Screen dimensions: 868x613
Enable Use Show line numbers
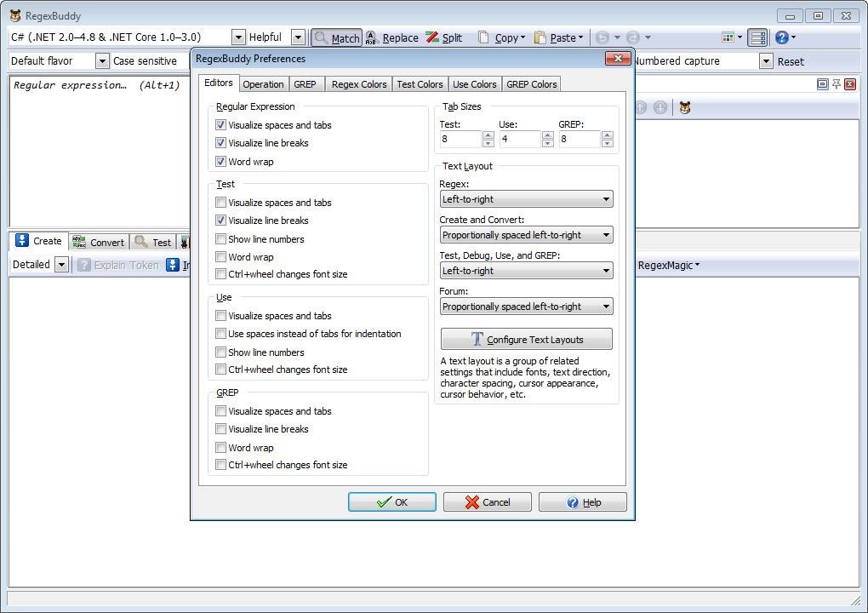221,352
